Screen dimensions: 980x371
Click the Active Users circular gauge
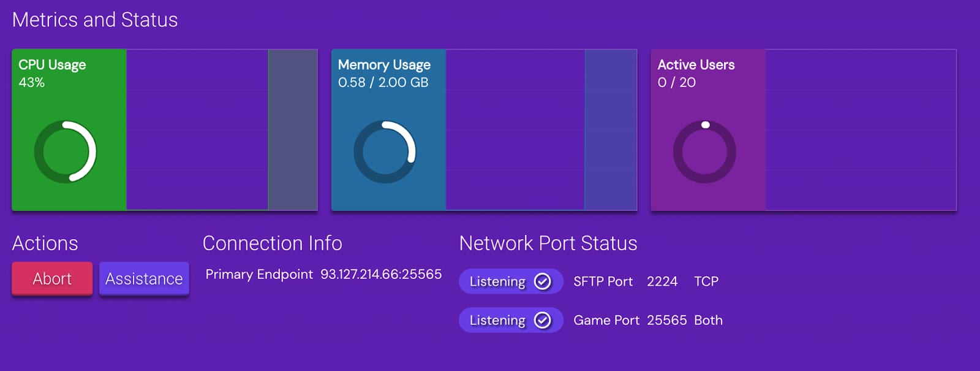(x=704, y=151)
